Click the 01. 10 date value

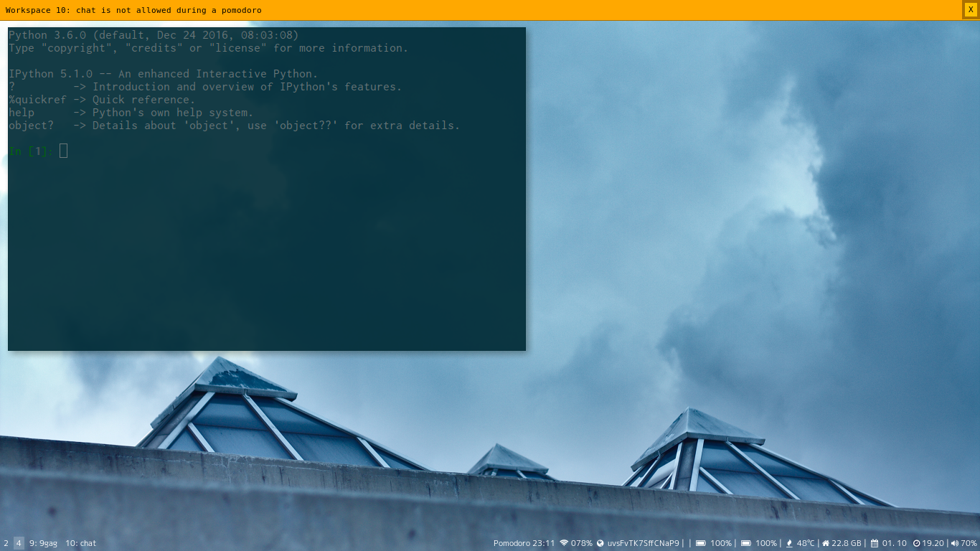click(895, 543)
